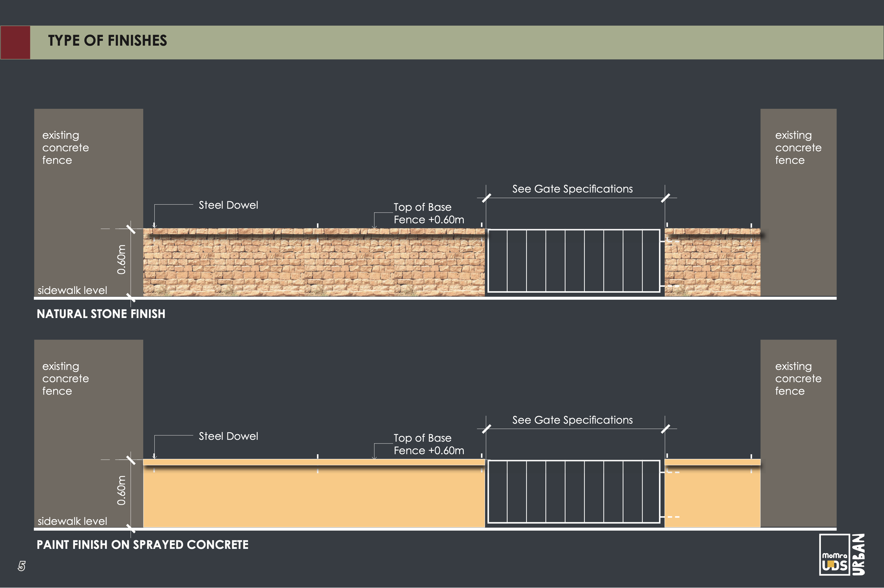Click the 'PAINT FINISH ON SPRAYED CONCRETE' caption
Image resolution: width=884 pixels, height=588 pixels.
click(x=142, y=545)
